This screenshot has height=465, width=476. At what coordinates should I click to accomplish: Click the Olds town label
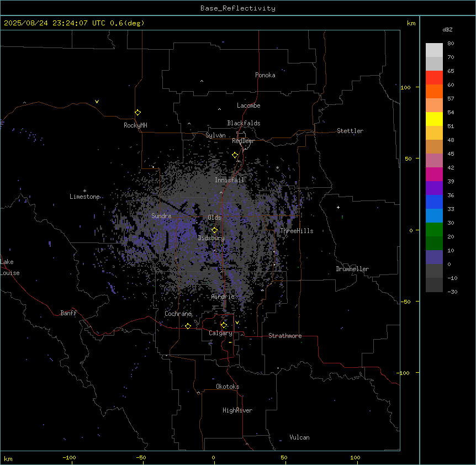point(214,218)
